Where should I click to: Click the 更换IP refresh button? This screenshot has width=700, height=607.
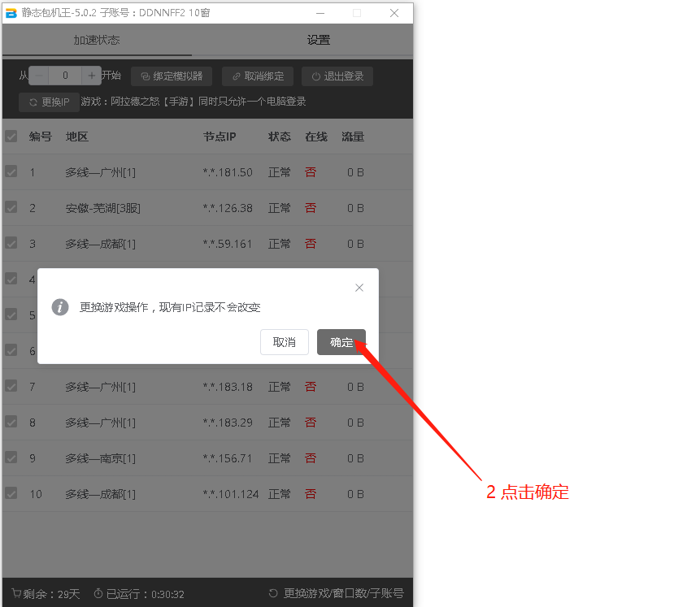[49, 102]
